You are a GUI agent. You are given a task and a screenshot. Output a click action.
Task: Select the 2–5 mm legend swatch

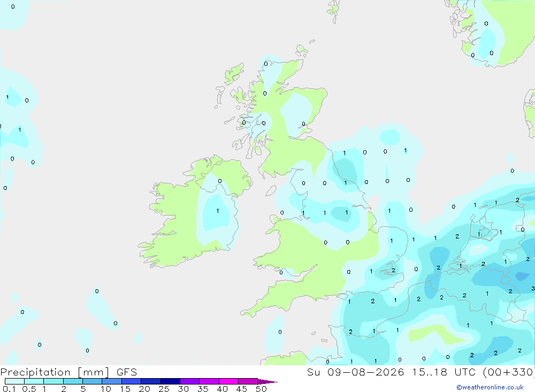point(73,381)
